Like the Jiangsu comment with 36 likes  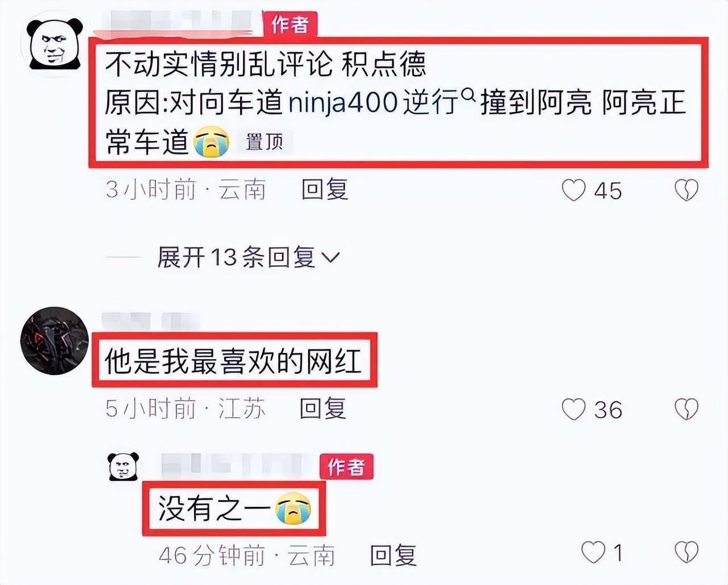573,409
